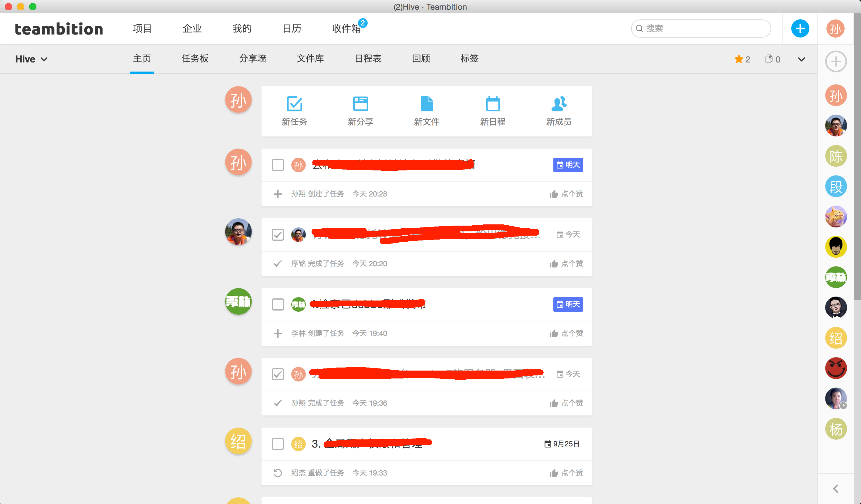This screenshot has width=861, height=504.
Task: Check the task created by 孙翔 at 20:28
Action: pos(277,165)
